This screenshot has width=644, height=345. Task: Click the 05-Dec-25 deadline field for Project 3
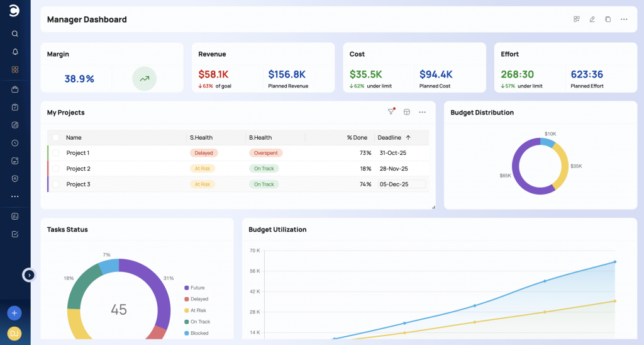point(401,184)
